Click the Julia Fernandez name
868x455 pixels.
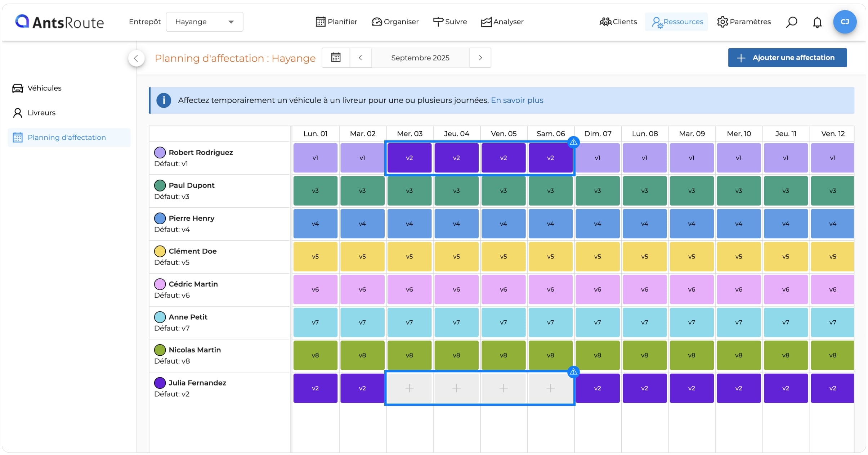197,383
